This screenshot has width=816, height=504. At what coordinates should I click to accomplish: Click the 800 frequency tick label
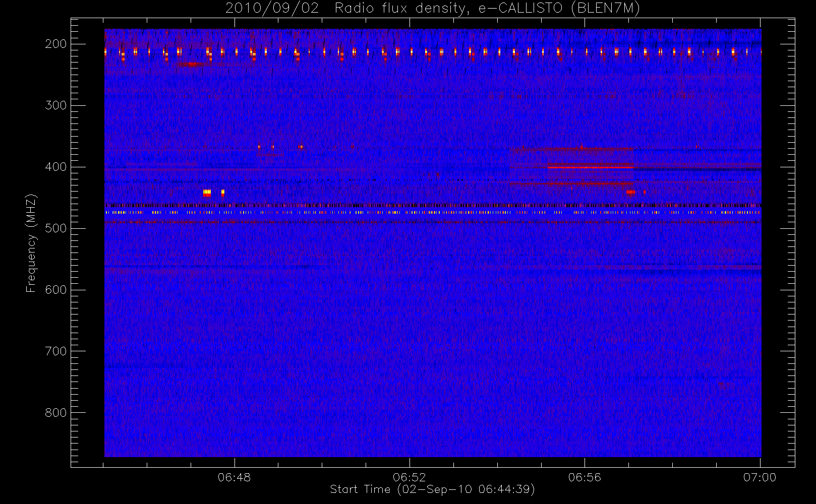(x=56, y=413)
